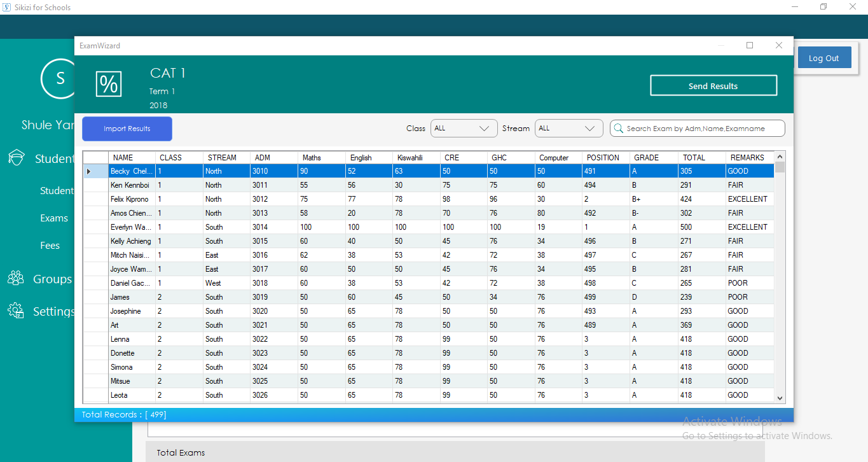Click the Sikizi app icon in title bar
Screen dimensions: 868x462
[x=7, y=7]
